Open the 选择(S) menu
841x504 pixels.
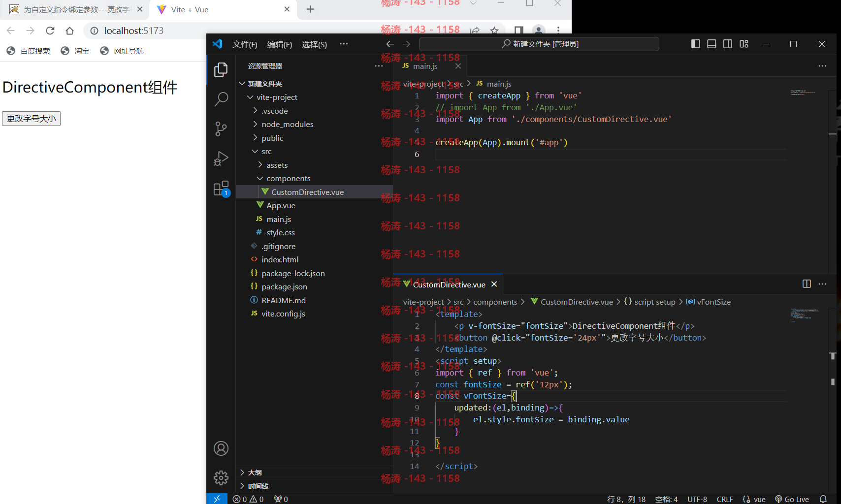click(314, 44)
